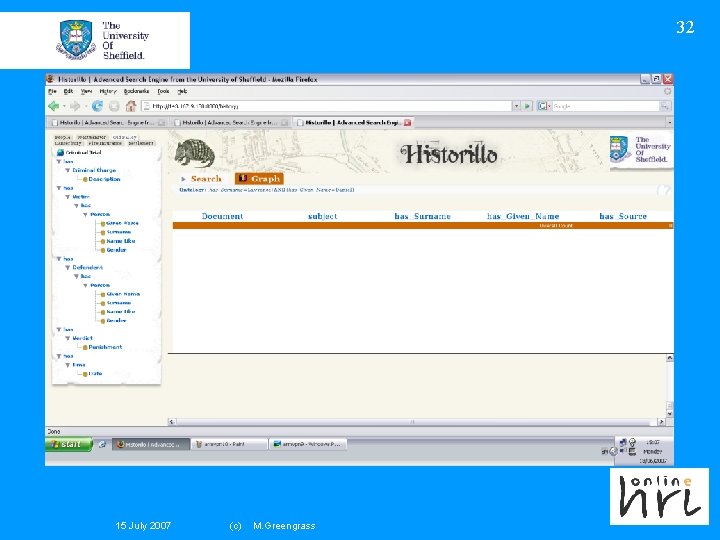Collapse the Criminal Charge node
Image resolution: width=720 pixels, height=540 pixels.
68,170
